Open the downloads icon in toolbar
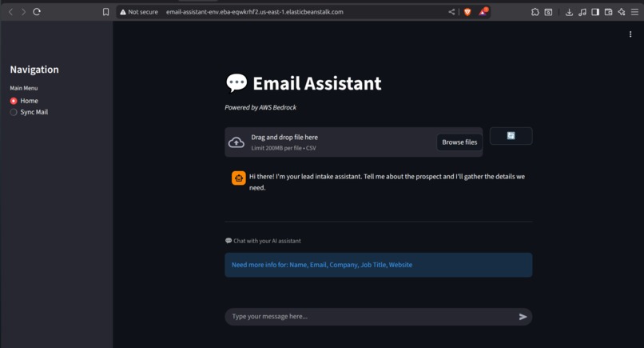Screen dimensions: 644x348 [x=569, y=12]
